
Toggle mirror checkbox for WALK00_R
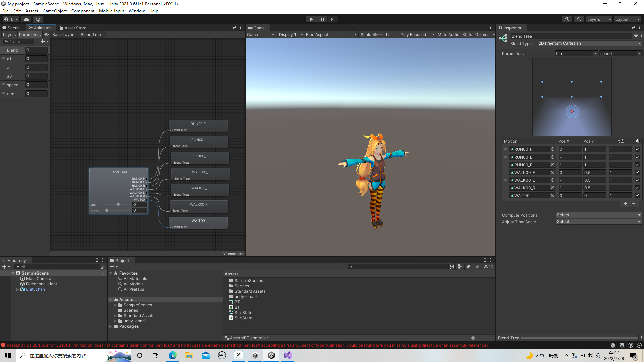tap(637, 188)
